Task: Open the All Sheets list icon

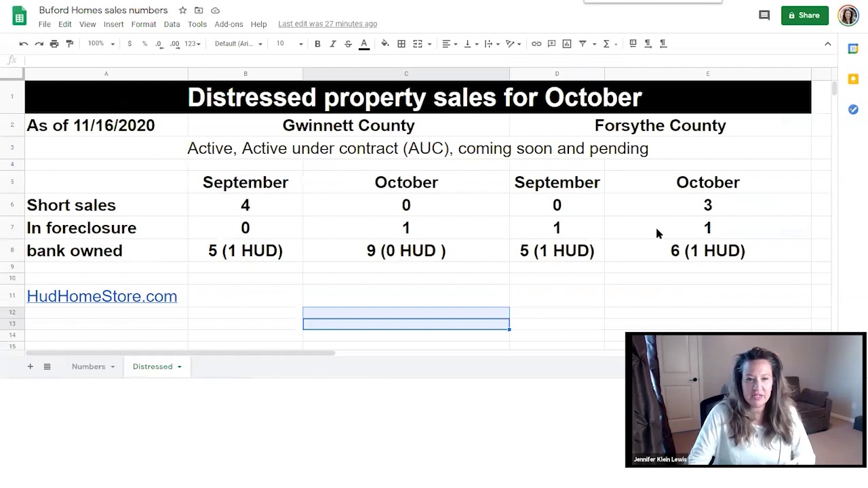Action: click(x=47, y=367)
